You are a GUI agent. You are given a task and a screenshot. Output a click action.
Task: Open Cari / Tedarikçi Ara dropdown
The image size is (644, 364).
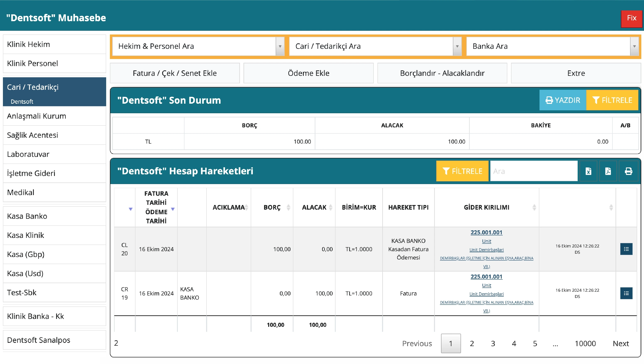pos(457,46)
